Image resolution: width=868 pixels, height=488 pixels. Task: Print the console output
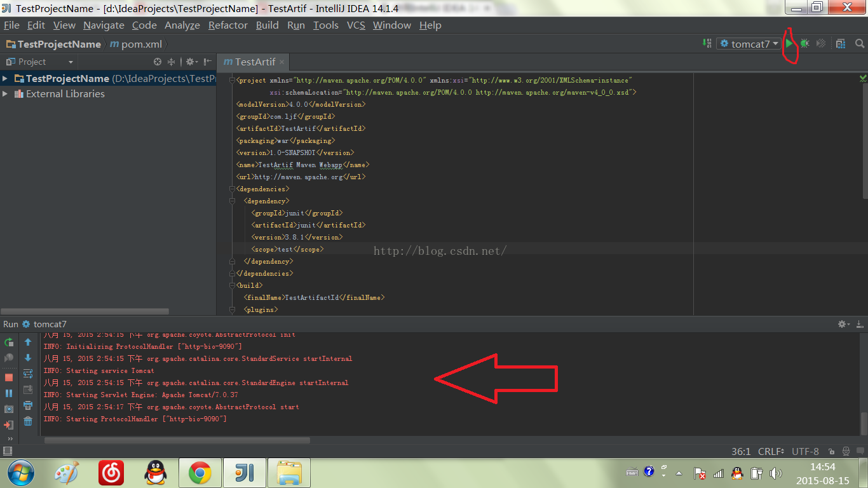pos(28,405)
